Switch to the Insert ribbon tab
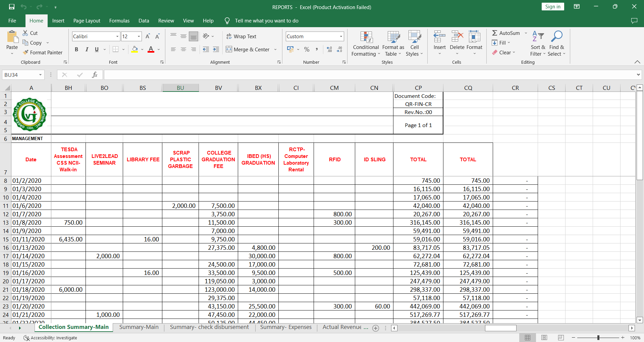The width and height of the screenshot is (644, 342). coord(58,21)
